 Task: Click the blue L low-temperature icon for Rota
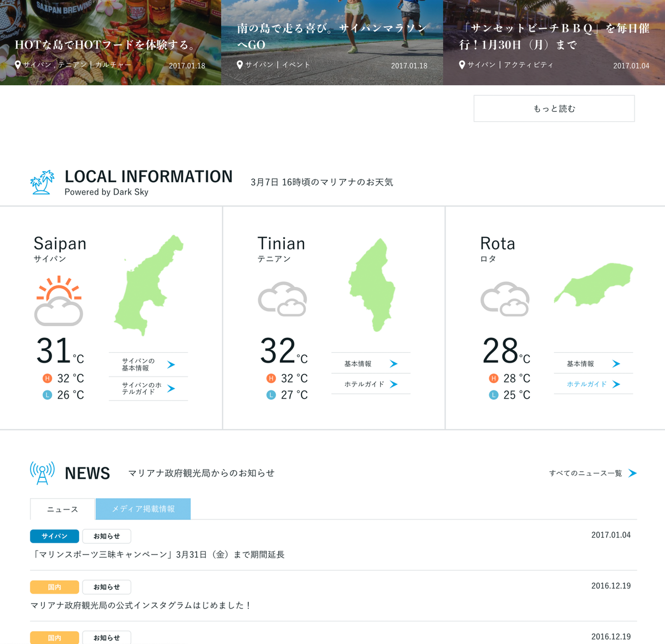[493, 395]
